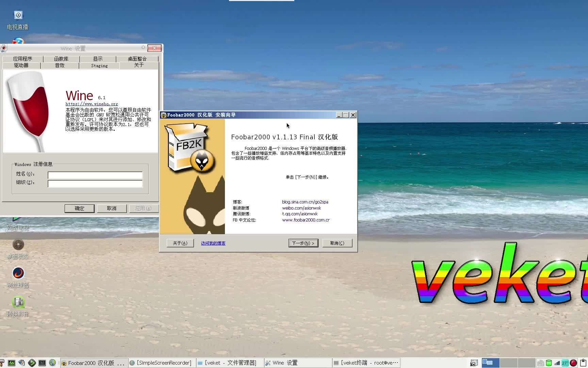Switch to the SimpleScreenRecorder taskbar entry
This screenshot has height=368, width=588.
tap(162, 363)
